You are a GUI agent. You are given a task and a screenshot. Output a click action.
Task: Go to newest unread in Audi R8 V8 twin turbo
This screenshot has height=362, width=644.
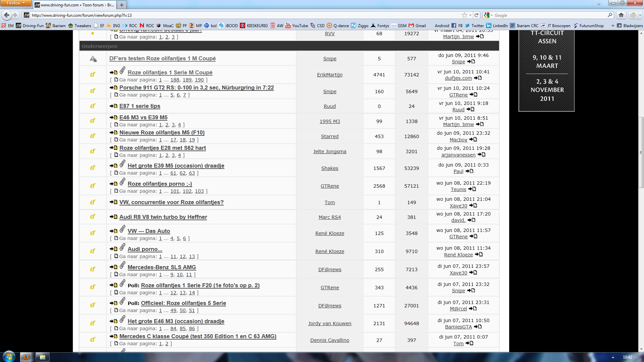point(113,217)
